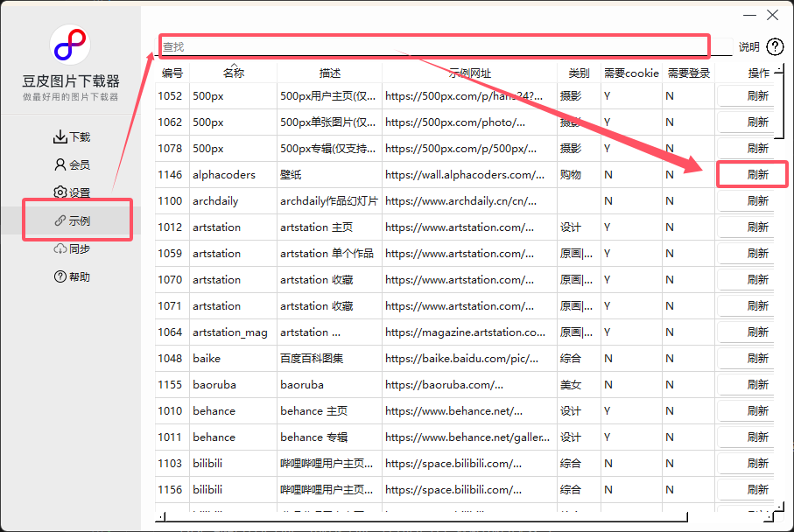Sort by the 示例网址 column header
Image resolution: width=794 pixels, height=532 pixels.
[x=470, y=73]
